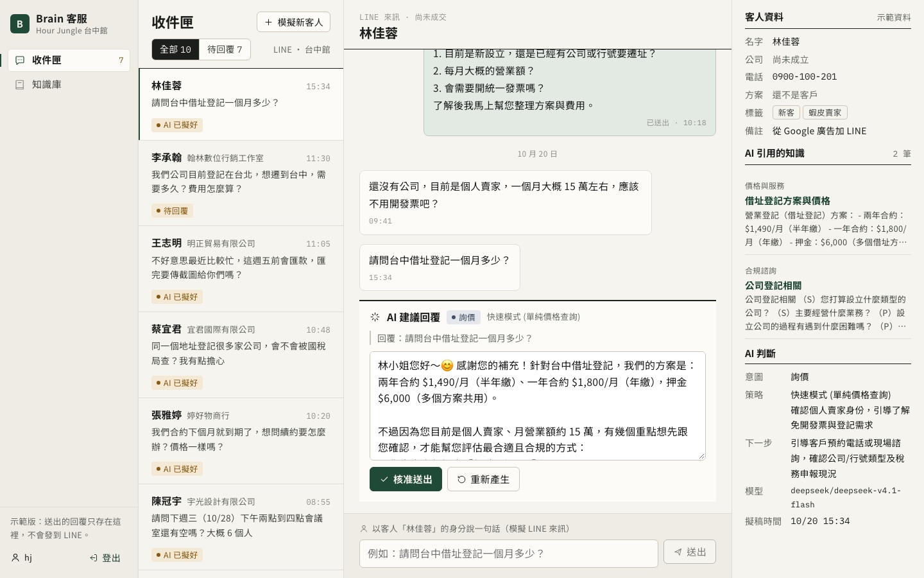The height and width of the screenshot is (578, 924).
Task: Click the message 請問台中借址登記一個月多少？ at 15:34
Action: tap(440, 267)
